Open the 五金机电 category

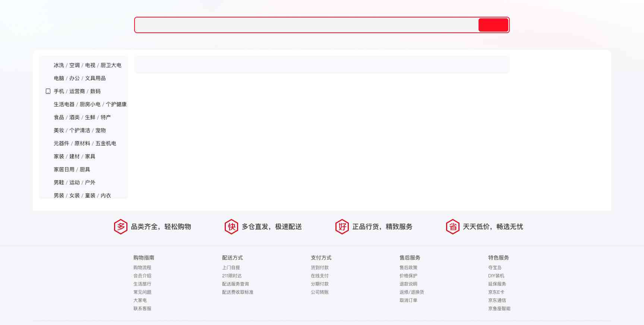[106, 143]
